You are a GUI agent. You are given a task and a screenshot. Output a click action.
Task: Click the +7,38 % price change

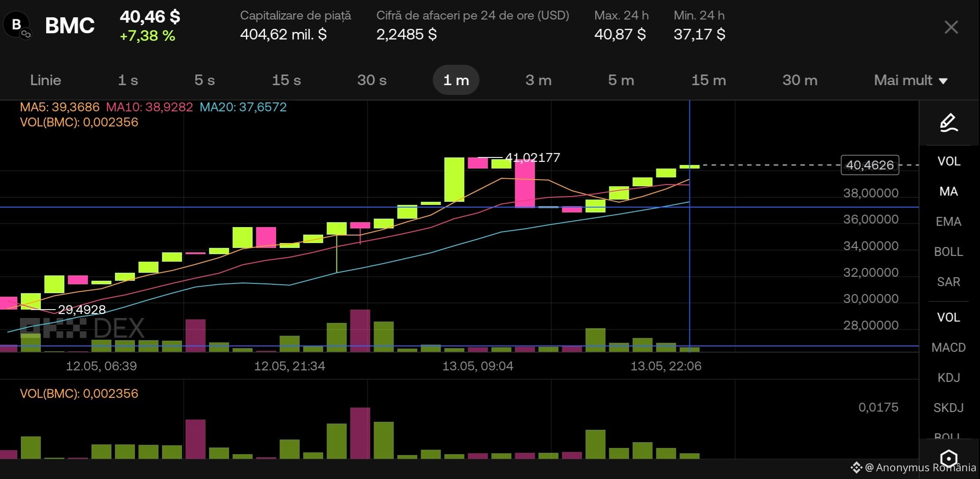coord(147,36)
